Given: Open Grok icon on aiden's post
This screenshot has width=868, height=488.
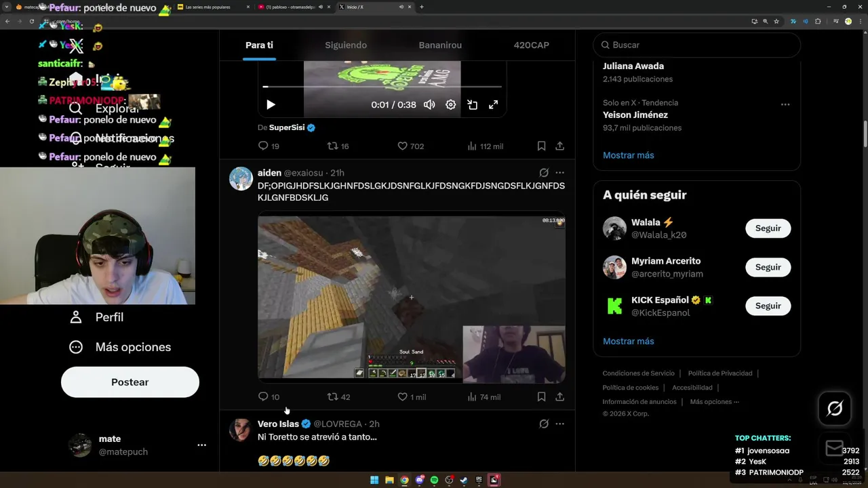Looking at the screenshot, I should click(x=544, y=173).
